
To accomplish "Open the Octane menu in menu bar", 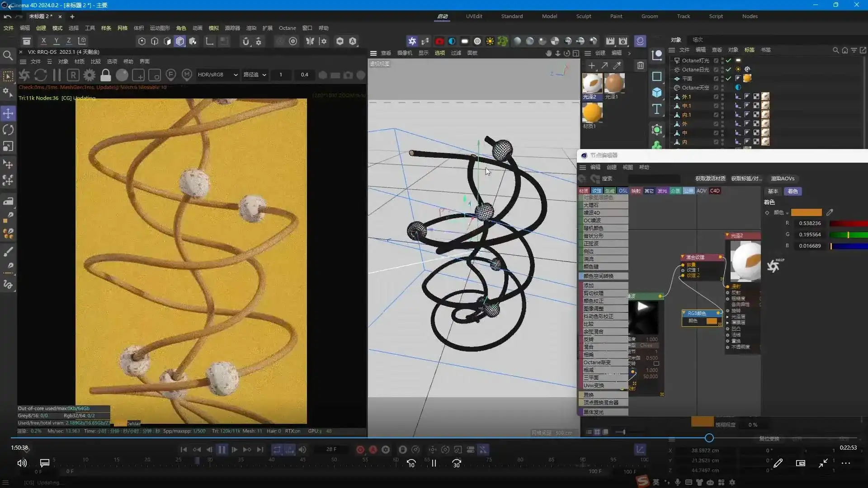I will pyautogui.click(x=287, y=28).
